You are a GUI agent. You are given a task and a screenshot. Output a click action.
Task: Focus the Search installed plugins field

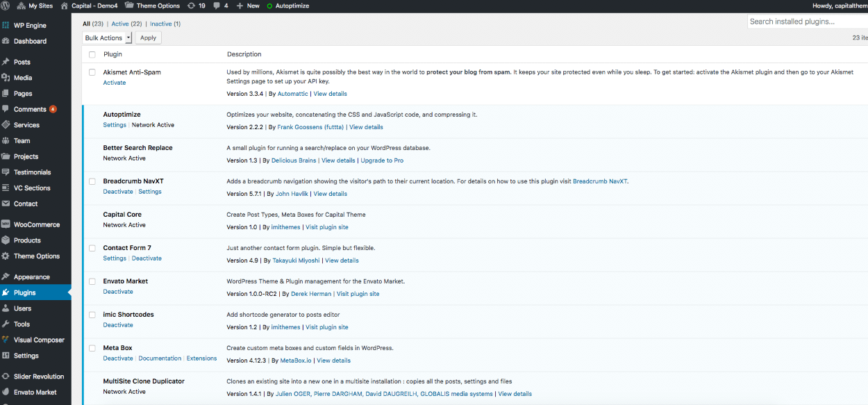coord(807,22)
